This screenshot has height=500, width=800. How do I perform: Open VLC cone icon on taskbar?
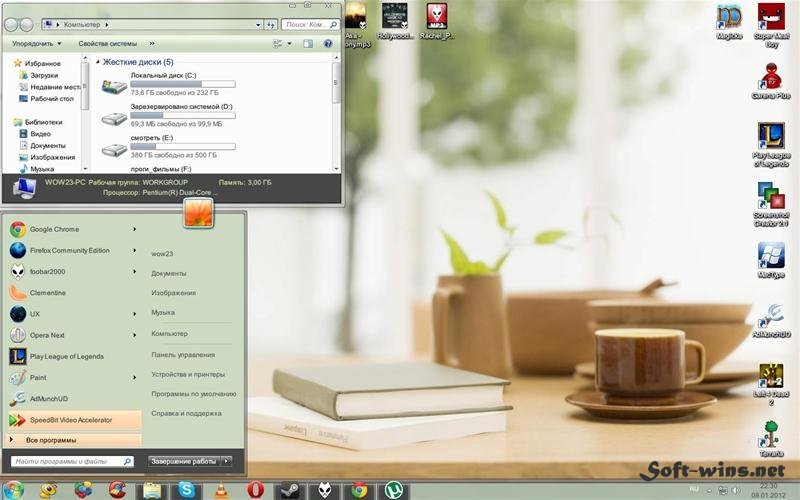tap(221, 490)
